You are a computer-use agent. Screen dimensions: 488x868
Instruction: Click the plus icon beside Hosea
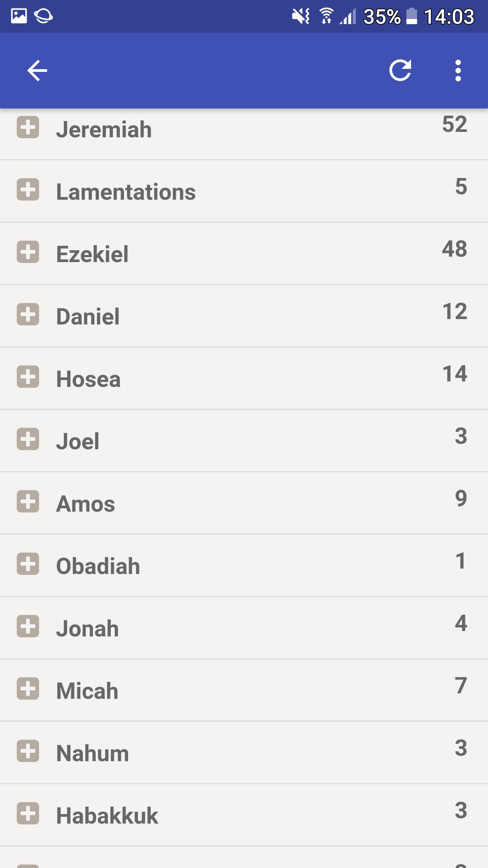click(28, 377)
